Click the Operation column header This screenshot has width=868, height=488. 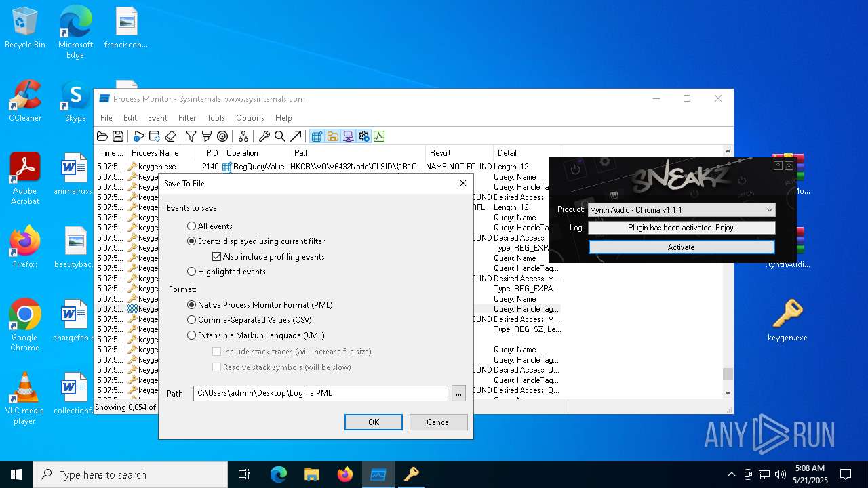click(x=256, y=153)
